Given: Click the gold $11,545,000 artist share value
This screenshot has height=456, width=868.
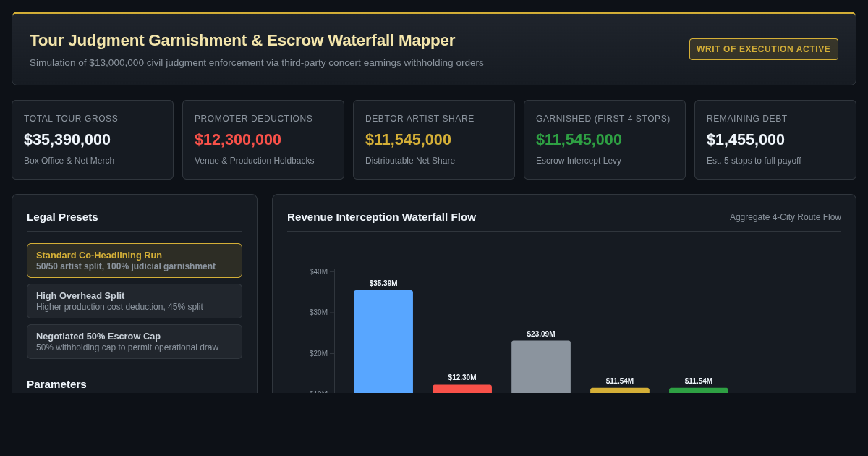Looking at the screenshot, I should pos(408,140).
